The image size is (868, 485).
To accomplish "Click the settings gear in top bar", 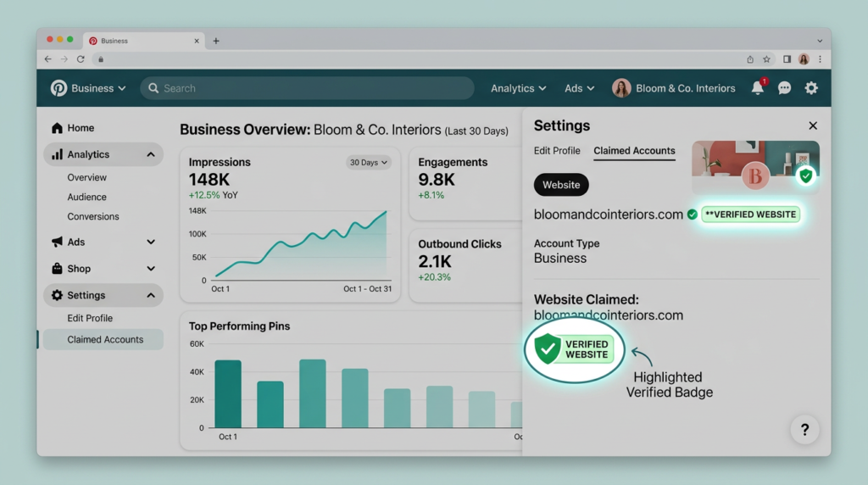I will pos(811,88).
